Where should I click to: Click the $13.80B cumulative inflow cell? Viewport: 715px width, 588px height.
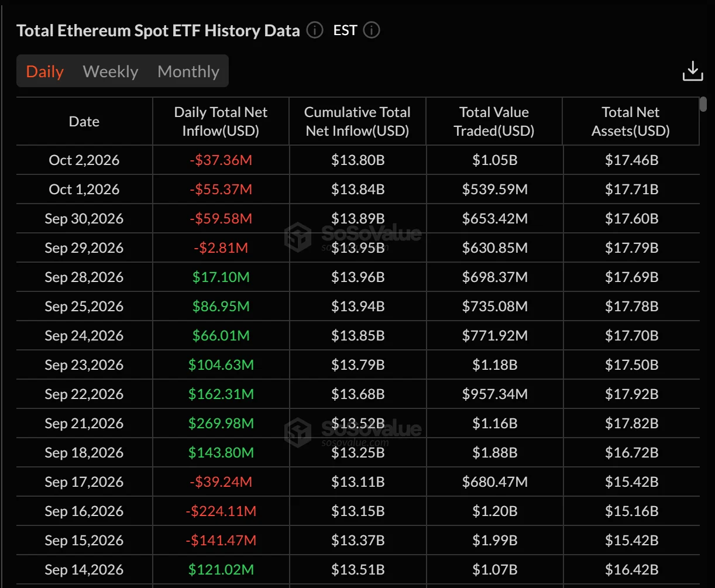pyautogui.click(x=357, y=160)
